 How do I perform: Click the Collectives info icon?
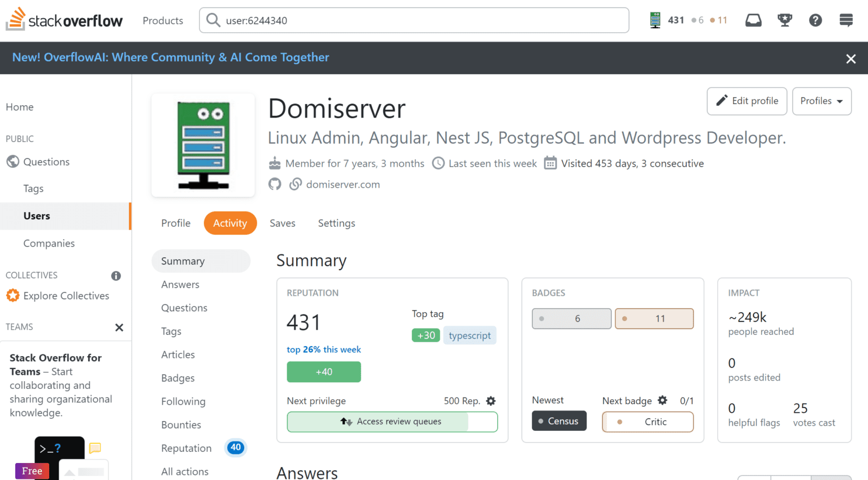tap(116, 276)
